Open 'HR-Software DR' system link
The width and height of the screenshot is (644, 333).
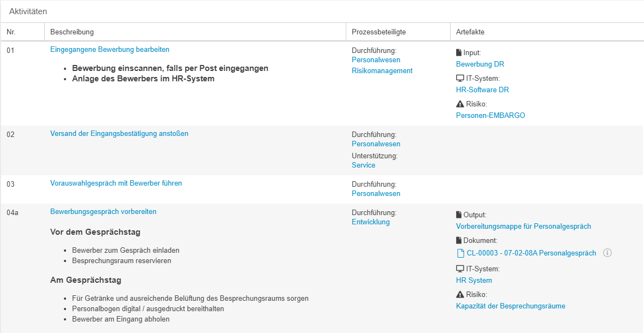click(x=482, y=90)
